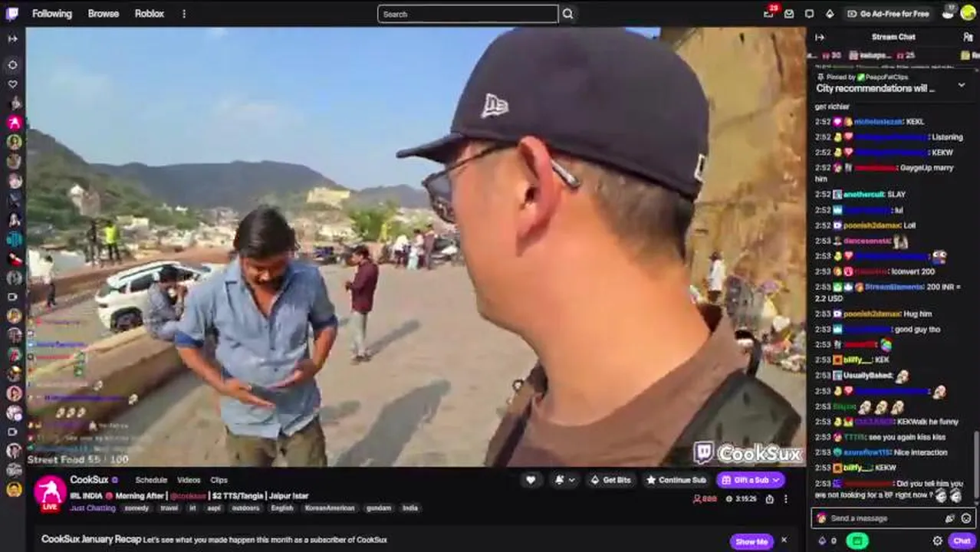Open the emote picker smiley icon
Image resolution: width=980 pixels, height=552 pixels.
965,518
